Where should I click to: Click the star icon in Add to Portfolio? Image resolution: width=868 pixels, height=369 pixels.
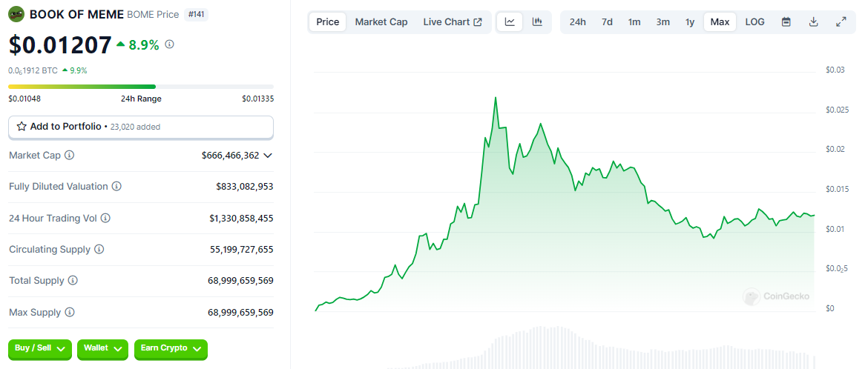[x=22, y=127]
